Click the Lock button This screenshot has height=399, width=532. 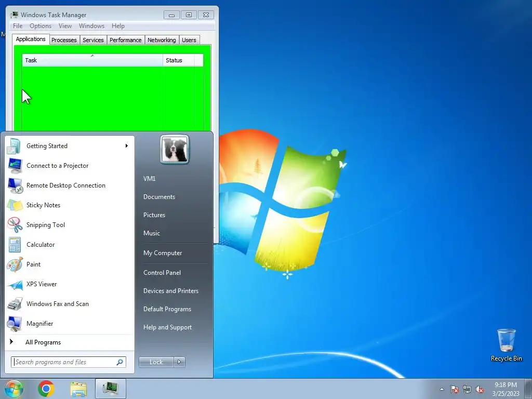[156, 362]
